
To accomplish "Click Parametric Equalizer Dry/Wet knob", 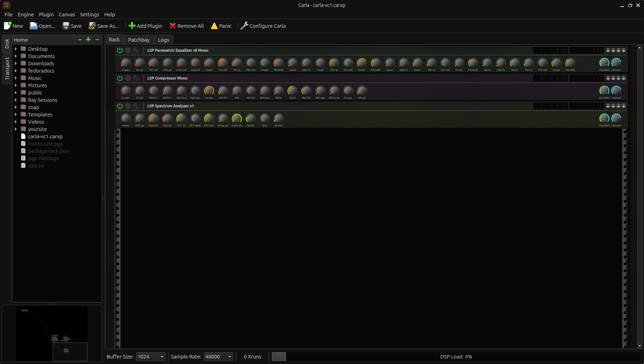I will [x=604, y=63].
